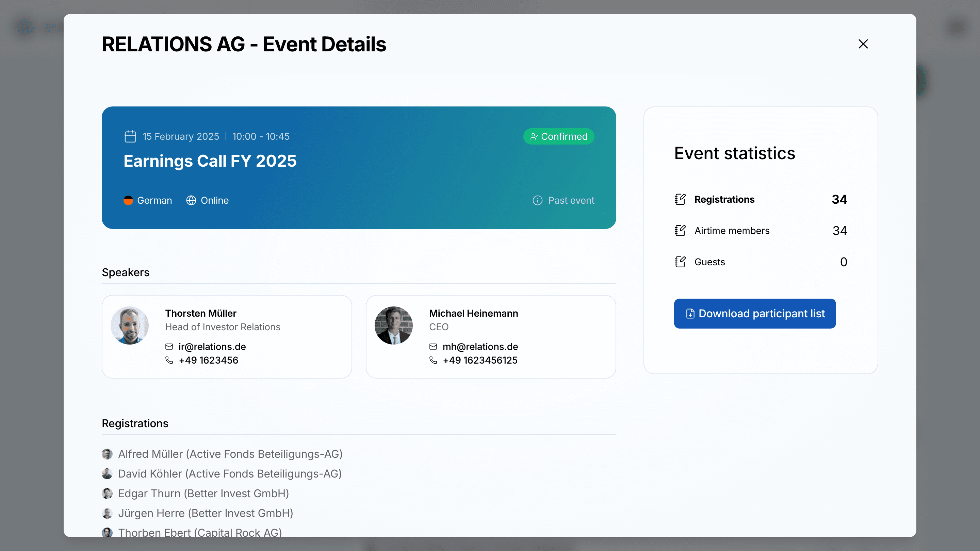Image resolution: width=980 pixels, height=551 pixels.
Task: Click the Guests notebook icon
Action: [680, 262]
